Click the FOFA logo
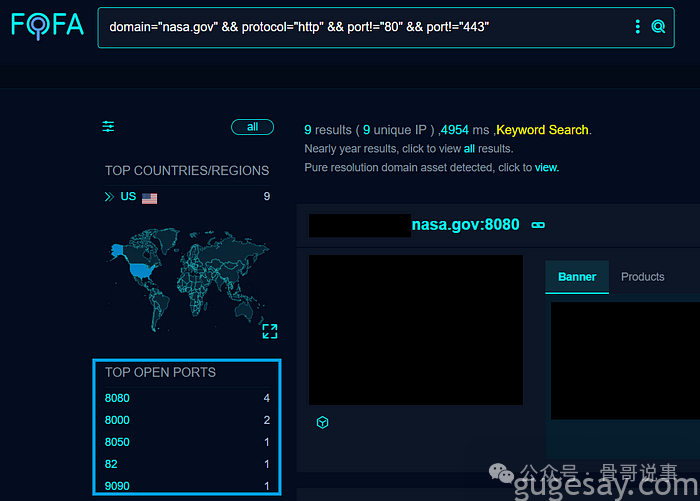Image resolution: width=700 pixels, height=501 pixels. (x=47, y=25)
